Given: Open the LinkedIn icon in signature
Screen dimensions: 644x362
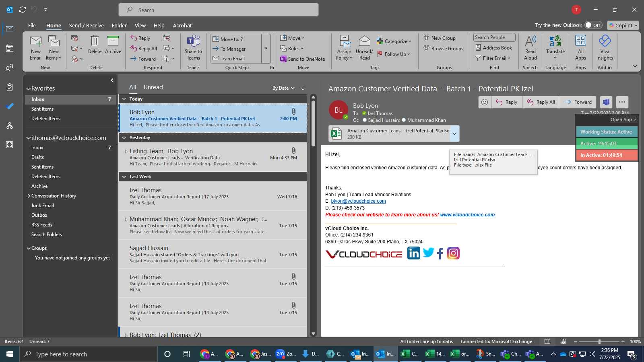Looking at the screenshot, I should pos(413,253).
